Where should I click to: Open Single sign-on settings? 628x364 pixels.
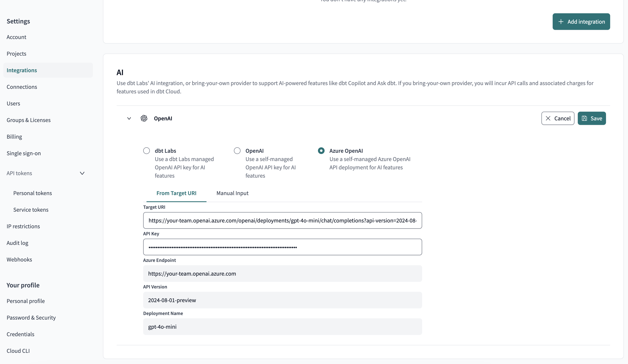click(x=24, y=153)
